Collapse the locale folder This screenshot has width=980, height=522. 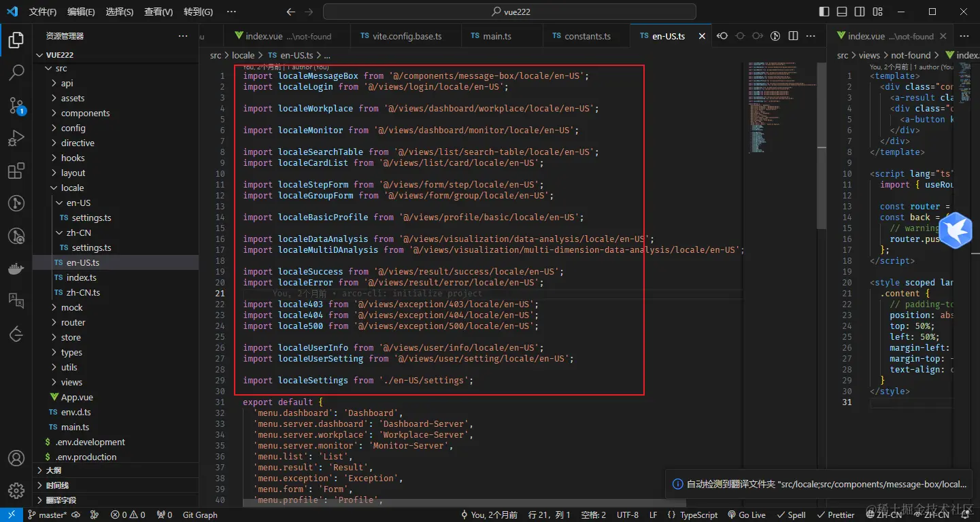click(116, 188)
